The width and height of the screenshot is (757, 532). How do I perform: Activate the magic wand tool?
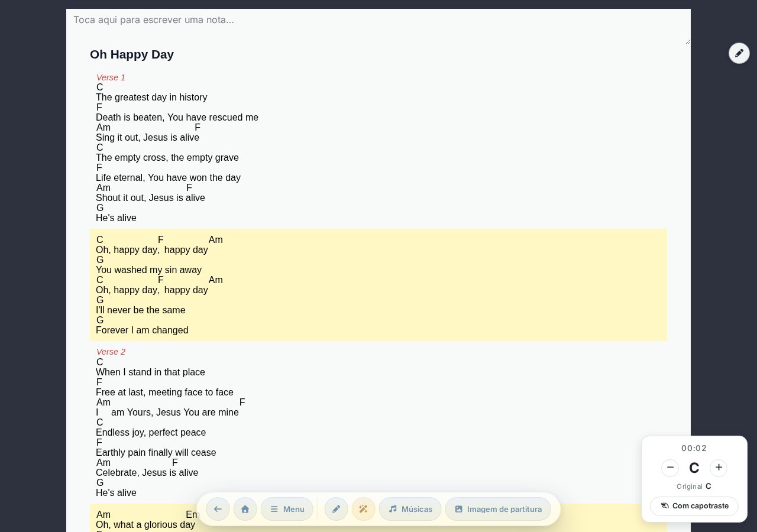tap(363, 509)
